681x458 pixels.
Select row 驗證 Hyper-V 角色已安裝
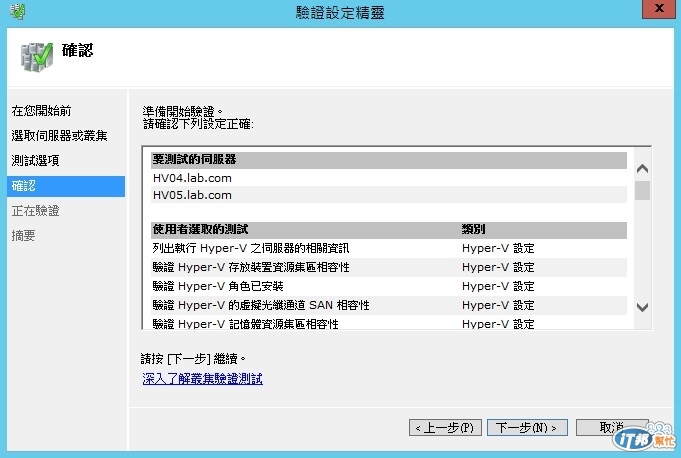(x=389, y=286)
